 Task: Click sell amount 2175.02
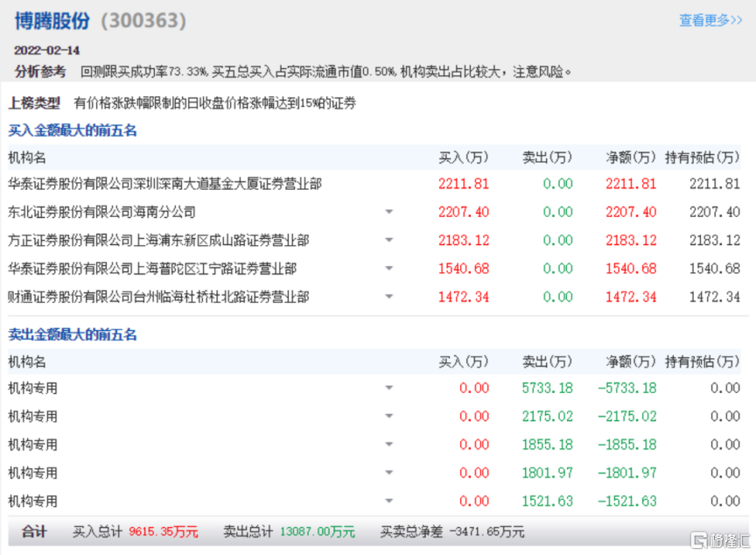[x=547, y=416]
